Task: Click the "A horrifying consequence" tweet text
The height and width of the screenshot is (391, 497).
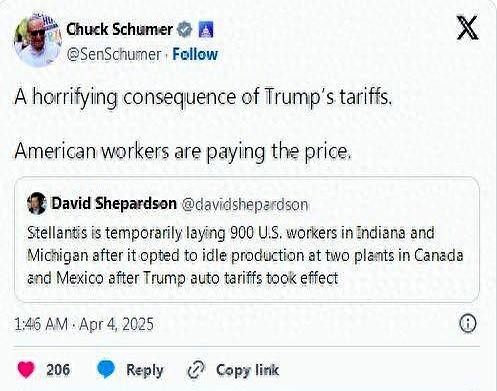Action: tap(203, 97)
